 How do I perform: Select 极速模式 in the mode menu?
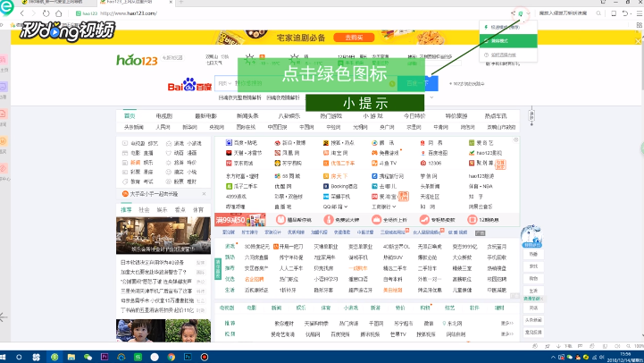[x=508, y=27]
